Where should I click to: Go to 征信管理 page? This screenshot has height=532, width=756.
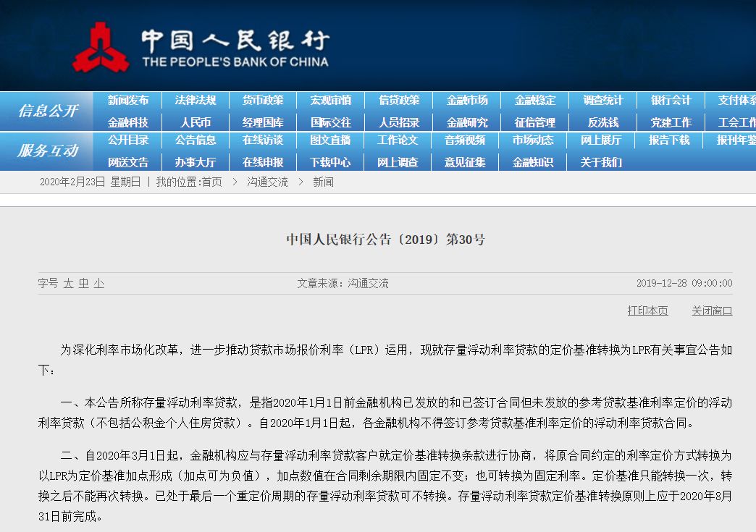tap(534, 122)
